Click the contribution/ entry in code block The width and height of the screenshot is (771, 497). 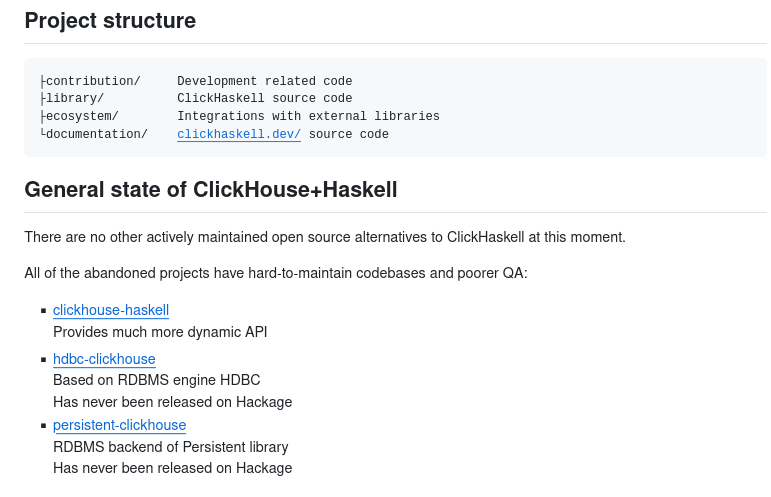tap(93, 81)
